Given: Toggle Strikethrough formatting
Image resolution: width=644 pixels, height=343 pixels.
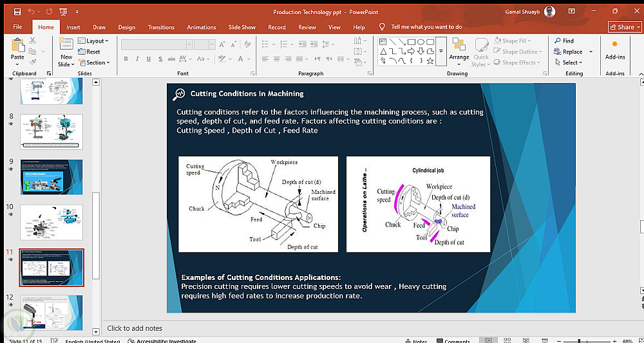Looking at the screenshot, I should point(172,59).
